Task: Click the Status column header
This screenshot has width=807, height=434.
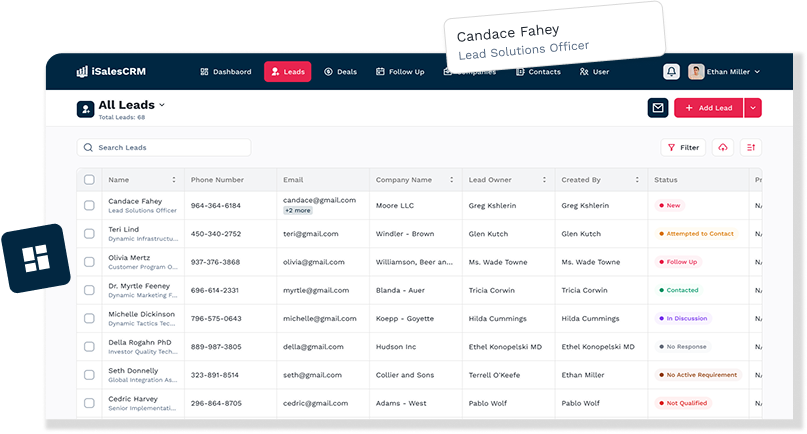Action: click(665, 180)
